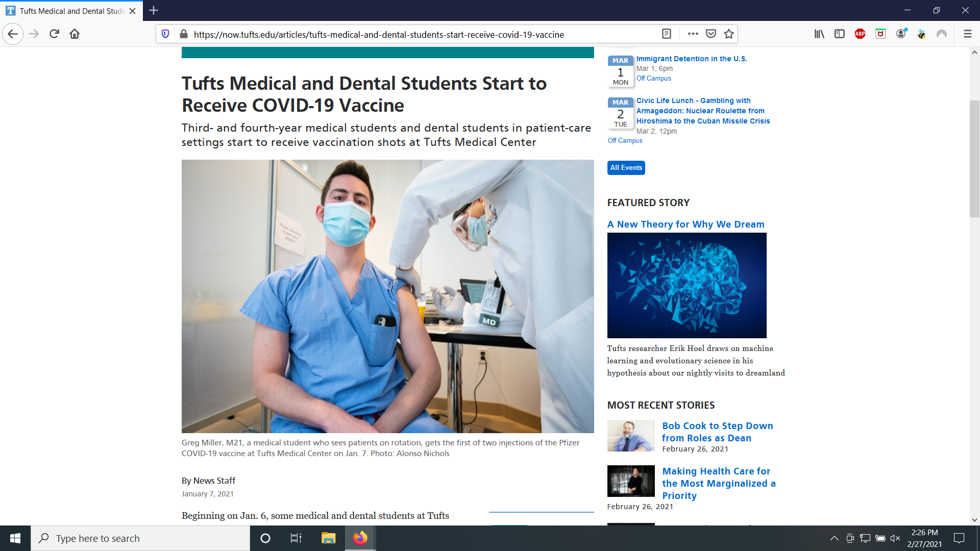Open File Explorer from the taskbar
Viewport: 980px width, 551px height.
click(328, 538)
